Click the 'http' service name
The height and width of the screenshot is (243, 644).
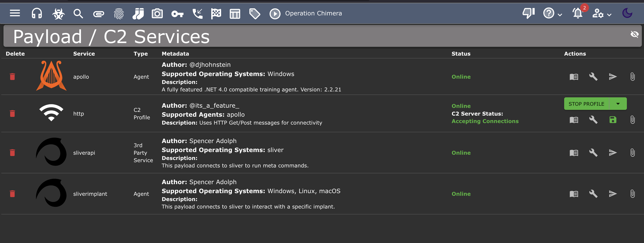(x=79, y=114)
